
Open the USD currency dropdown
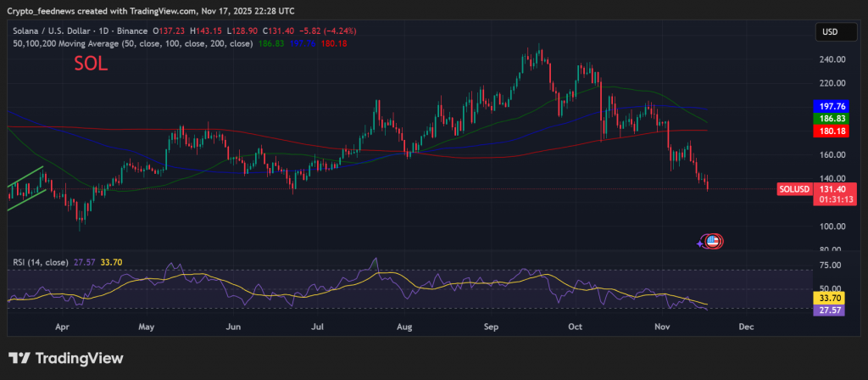(829, 32)
